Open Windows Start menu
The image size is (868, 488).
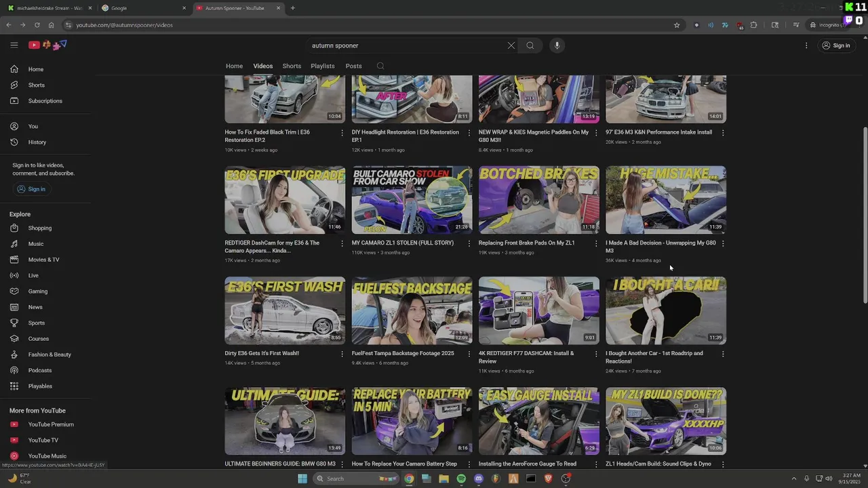[302, 479]
